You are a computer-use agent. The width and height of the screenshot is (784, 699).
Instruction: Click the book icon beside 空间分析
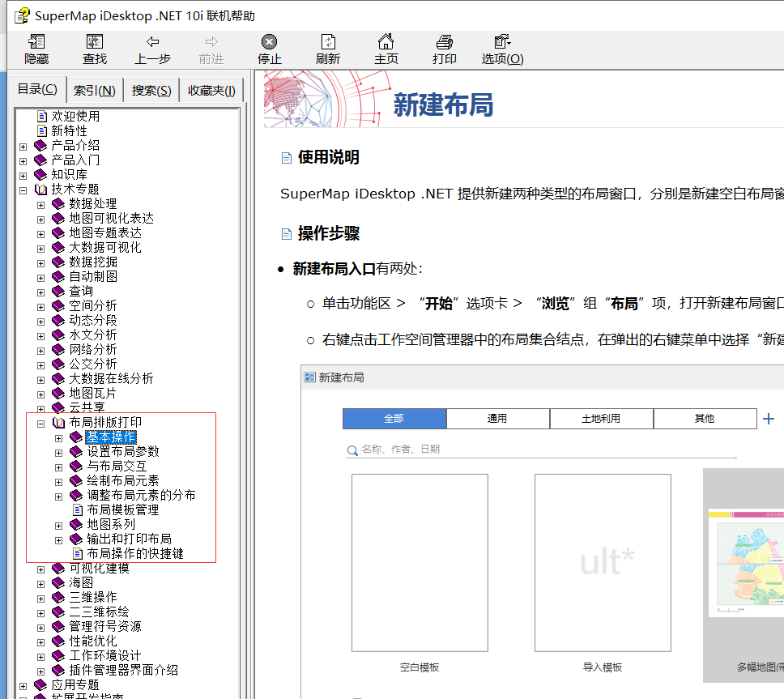58,306
